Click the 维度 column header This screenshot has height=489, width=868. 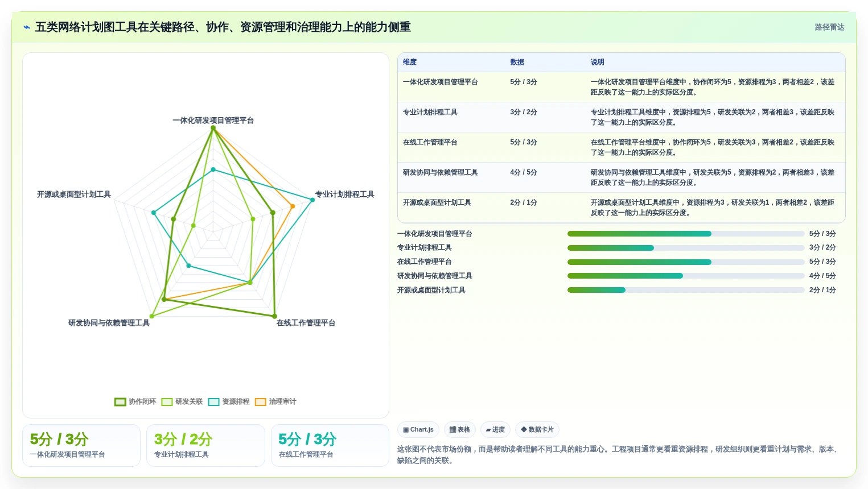410,63
